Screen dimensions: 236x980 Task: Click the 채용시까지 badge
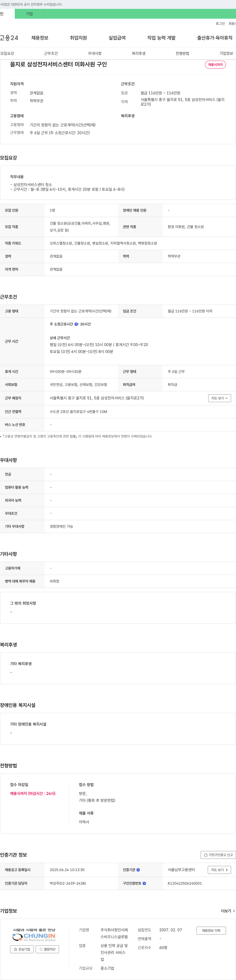point(215,65)
